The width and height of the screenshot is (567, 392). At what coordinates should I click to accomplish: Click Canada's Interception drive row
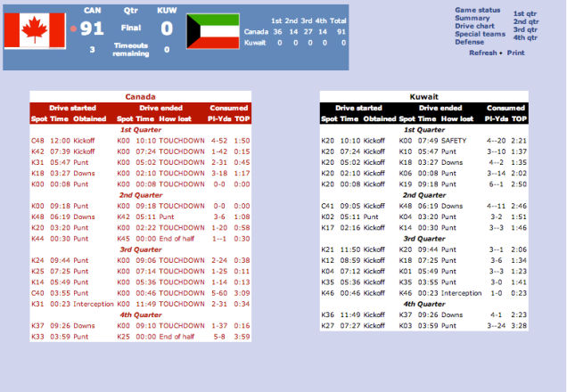coord(140,304)
